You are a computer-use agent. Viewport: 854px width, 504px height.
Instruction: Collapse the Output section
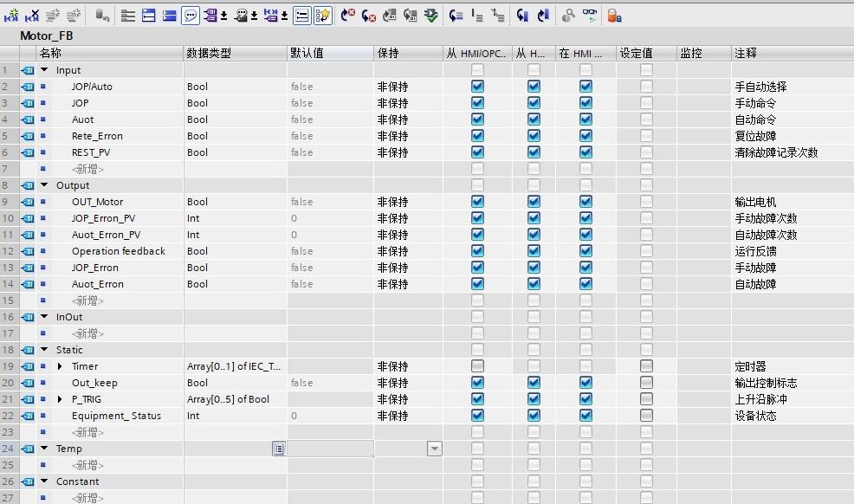[x=45, y=185]
